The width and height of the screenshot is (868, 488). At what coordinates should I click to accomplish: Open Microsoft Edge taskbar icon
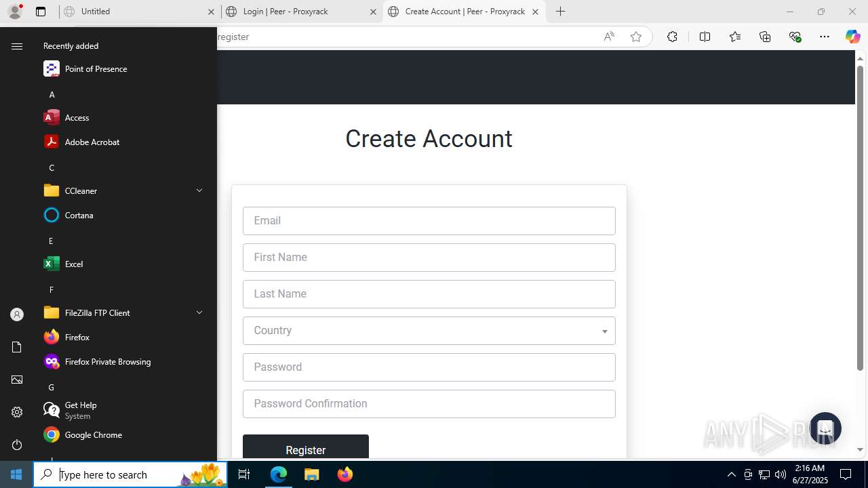(279, 474)
